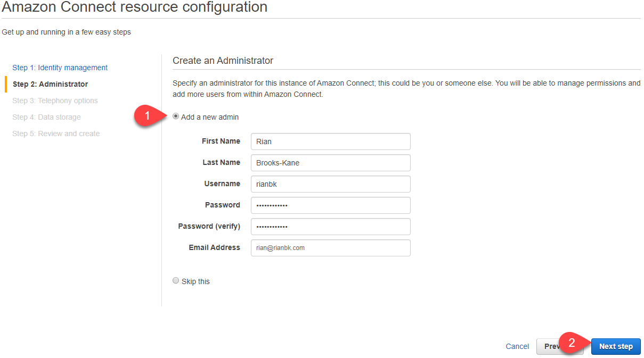Screen dimensions: 644x358
Task: Click the "Email Address" label
Action: [x=215, y=247]
